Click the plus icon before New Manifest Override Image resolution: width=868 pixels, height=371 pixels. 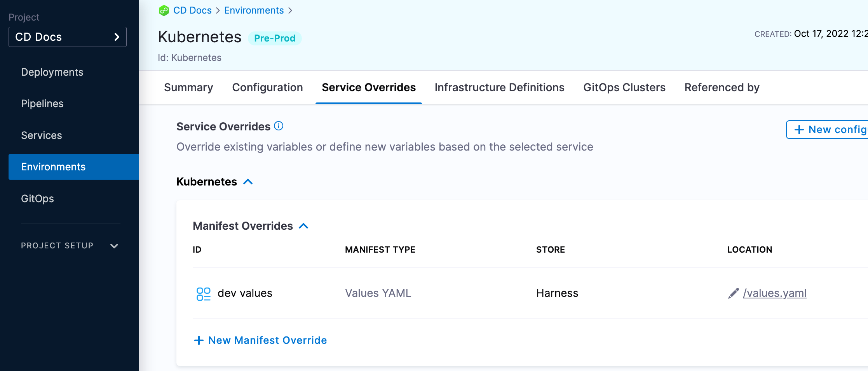pyautogui.click(x=199, y=340)
